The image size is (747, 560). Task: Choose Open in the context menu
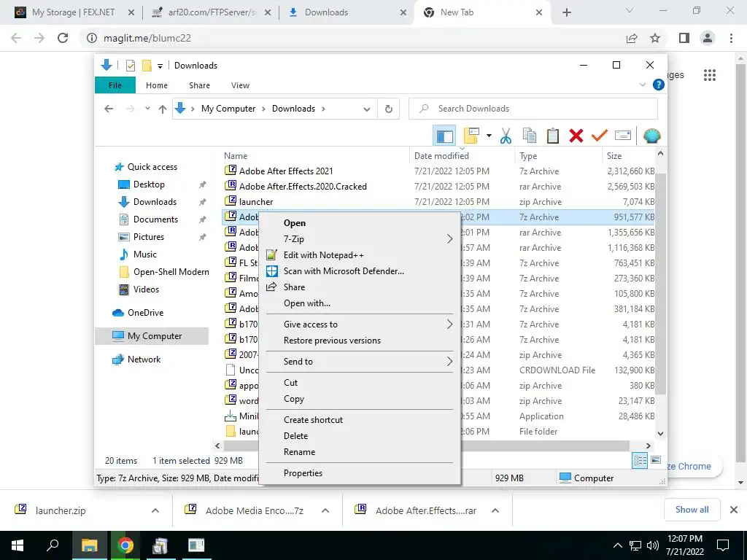coord(360,223)
